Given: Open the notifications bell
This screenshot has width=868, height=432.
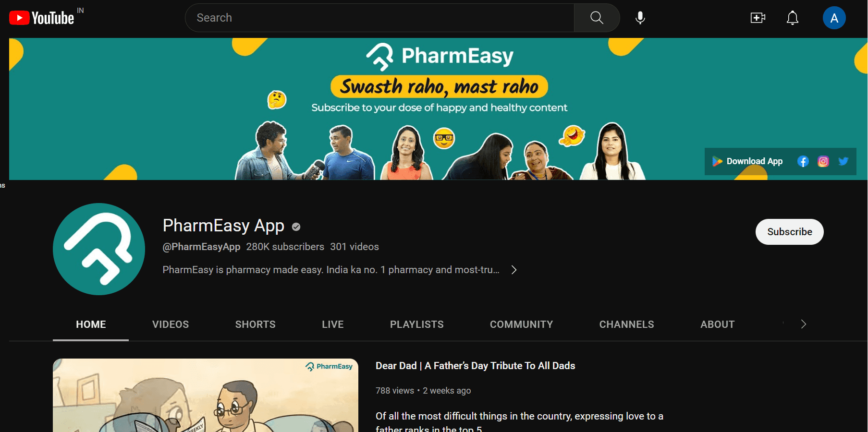Looking at the screenshot, I should 792,17.
